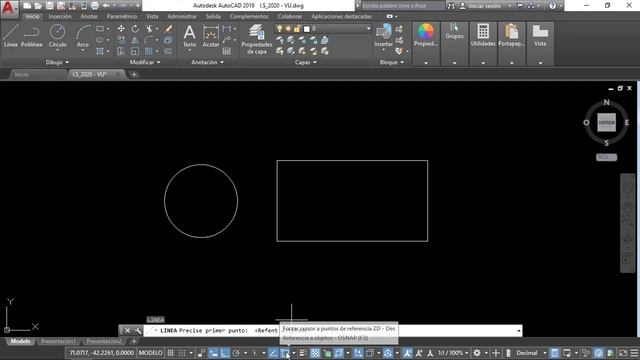
Task: Open the annotation scale 1:1 / 100% dropdown
Action: coord(453,353)
